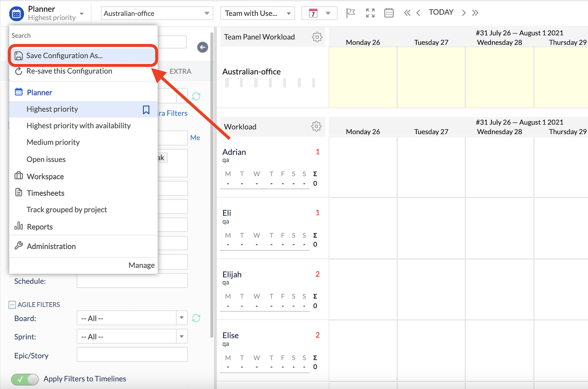Collapse the Agile Filters section
This screenshot has height=389, width=588.
(12, 305)
